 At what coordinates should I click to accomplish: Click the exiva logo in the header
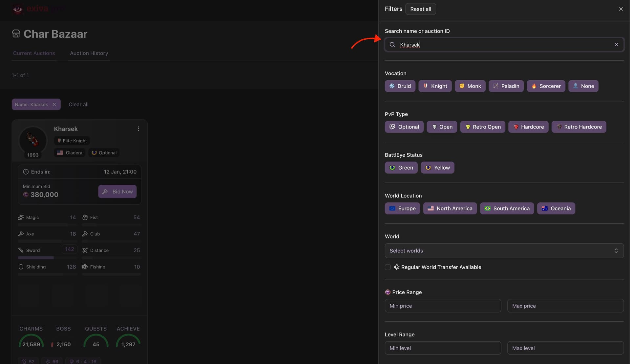click(x=38, y=9)
